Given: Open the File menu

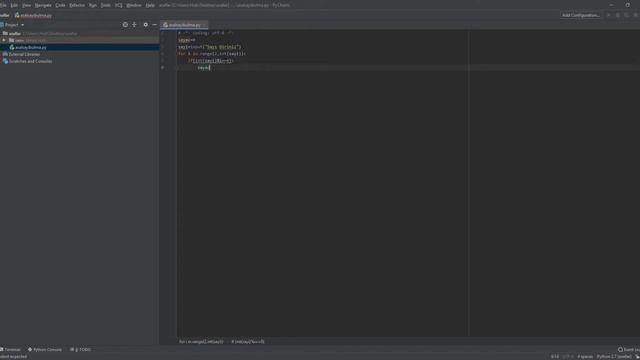Looking at the screenshot, I should click(x=3, y=5).
